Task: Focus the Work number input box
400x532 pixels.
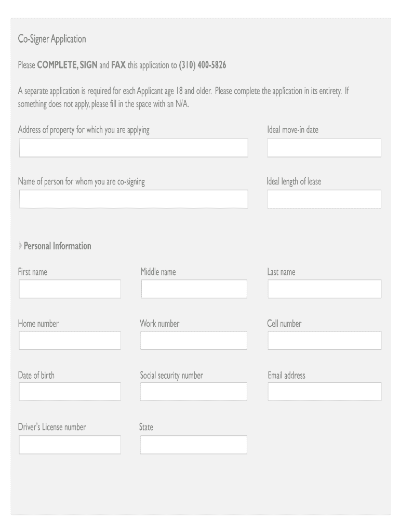Action: [x=194, y=340]
